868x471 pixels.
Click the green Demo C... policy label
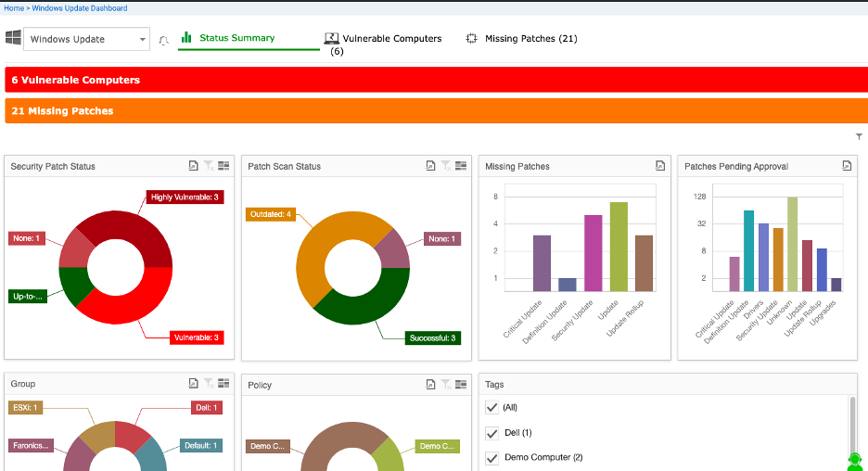437,446
